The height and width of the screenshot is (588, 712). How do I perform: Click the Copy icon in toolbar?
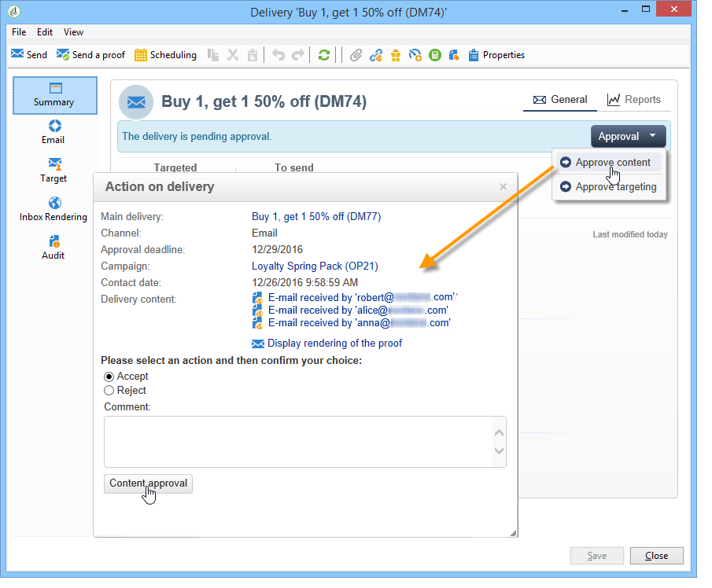[x=213, y=55]
